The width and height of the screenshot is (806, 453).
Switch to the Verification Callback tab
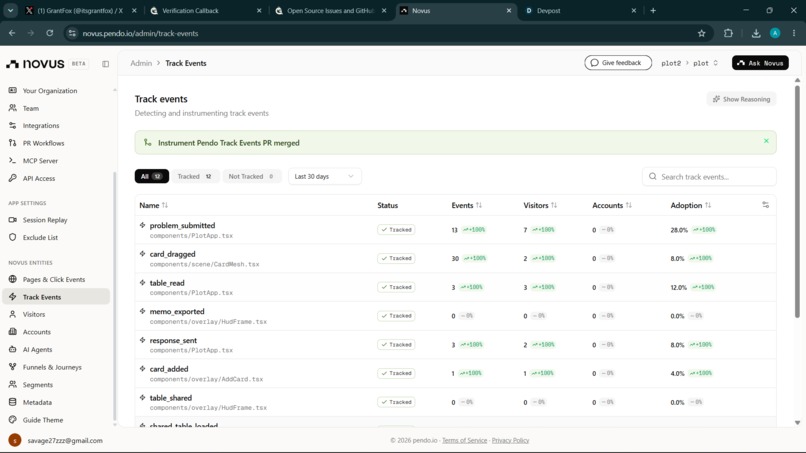(207, 10)
